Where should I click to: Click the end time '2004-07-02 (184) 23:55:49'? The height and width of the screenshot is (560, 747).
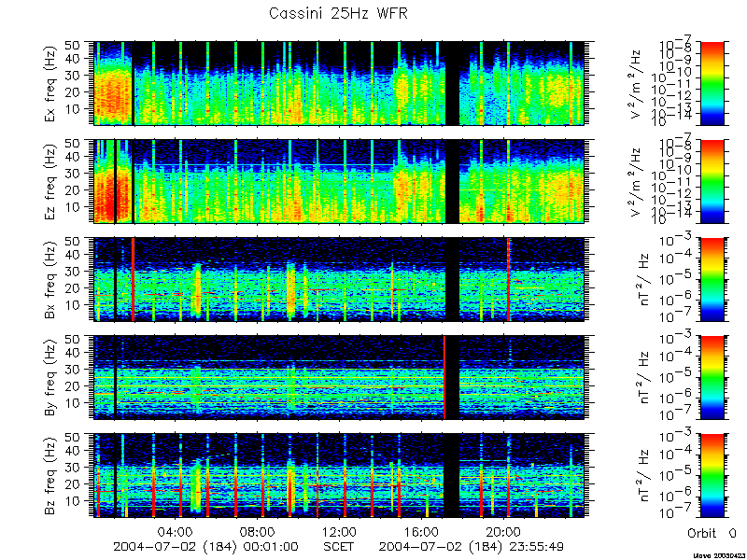click(x=472, y=547)
